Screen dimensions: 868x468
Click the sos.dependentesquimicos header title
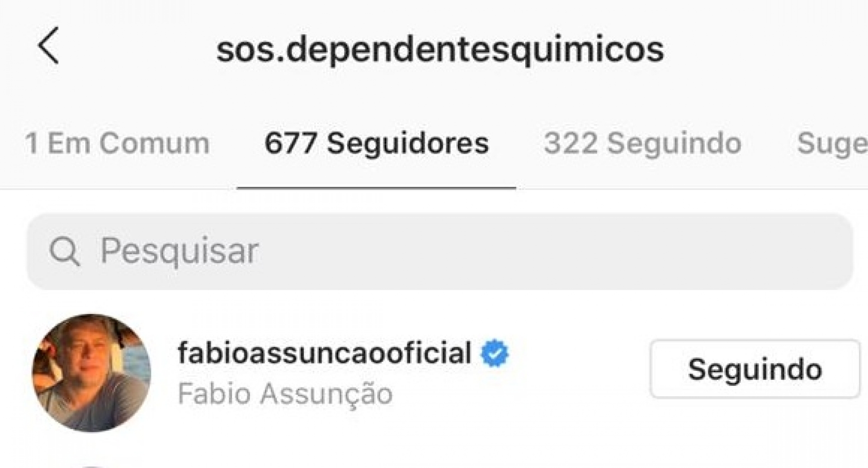pos(440,49)
